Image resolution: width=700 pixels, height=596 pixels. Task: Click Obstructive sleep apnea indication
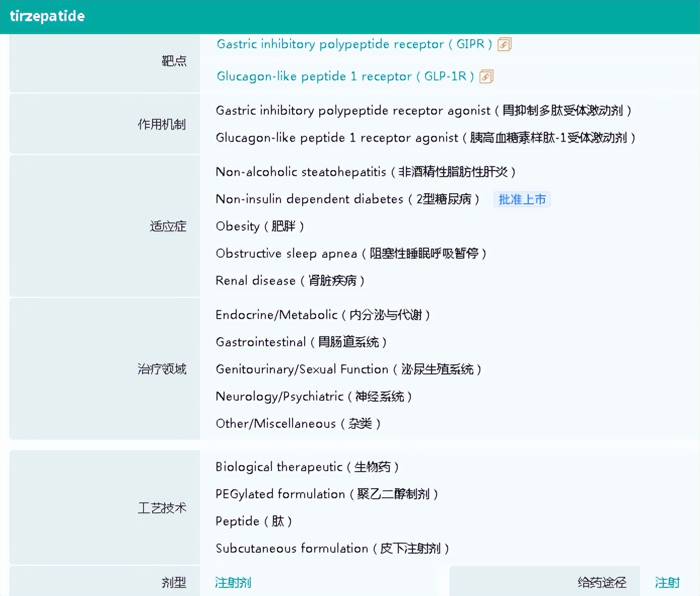point(351,254)
